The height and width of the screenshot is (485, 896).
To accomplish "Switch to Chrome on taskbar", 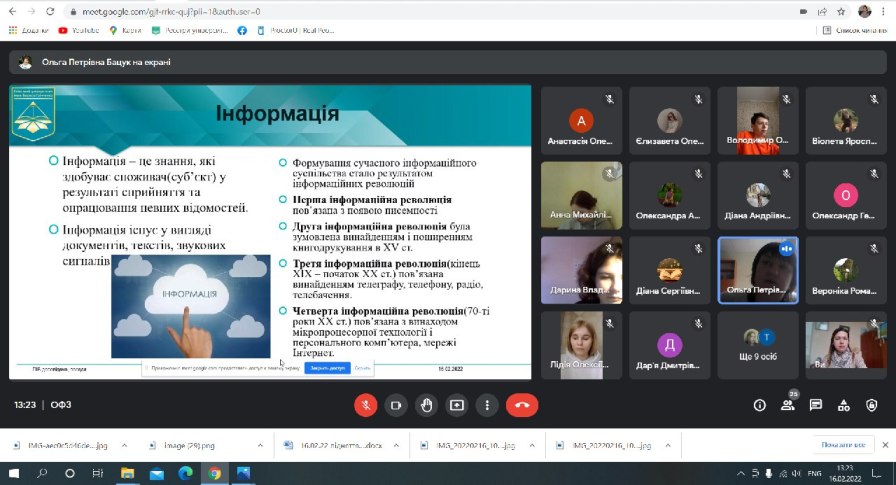I will 214,474.
